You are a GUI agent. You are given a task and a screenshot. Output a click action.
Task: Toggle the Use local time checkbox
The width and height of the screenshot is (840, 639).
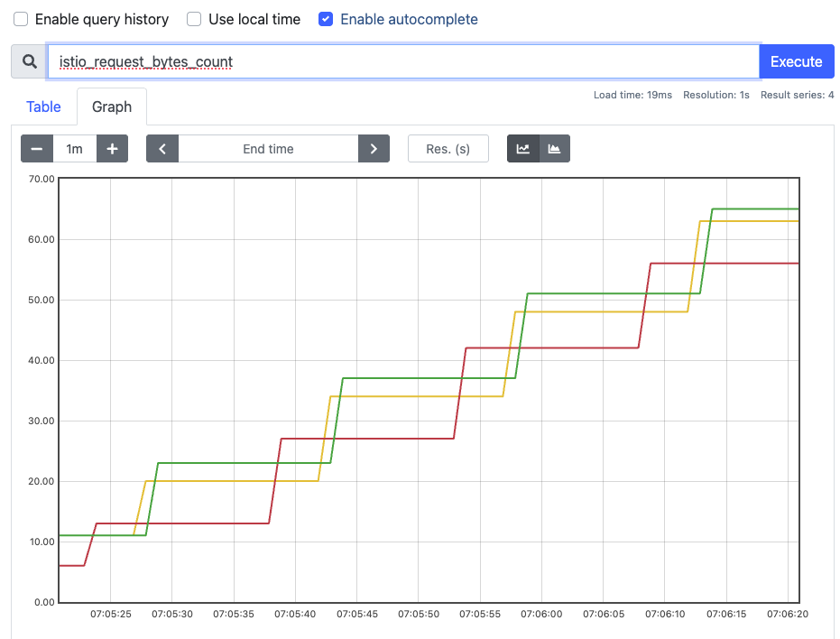[194, 19]
